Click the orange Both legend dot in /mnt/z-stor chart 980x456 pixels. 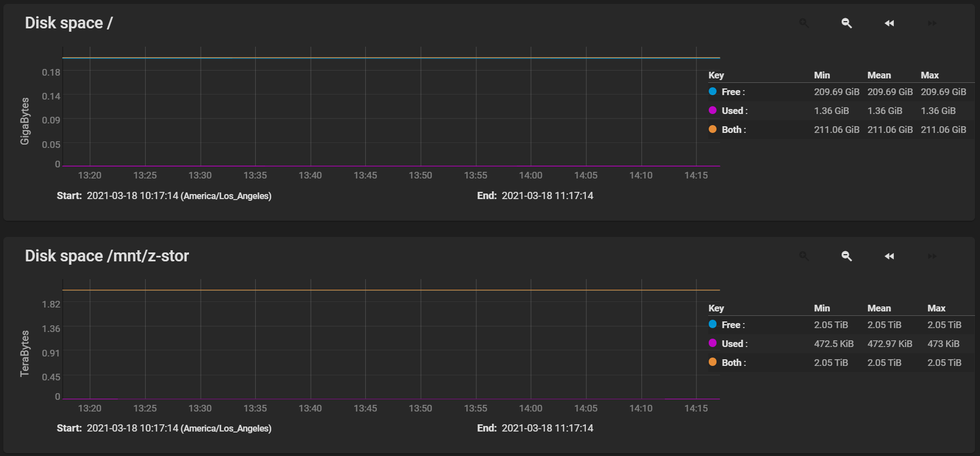pos(713,362)
